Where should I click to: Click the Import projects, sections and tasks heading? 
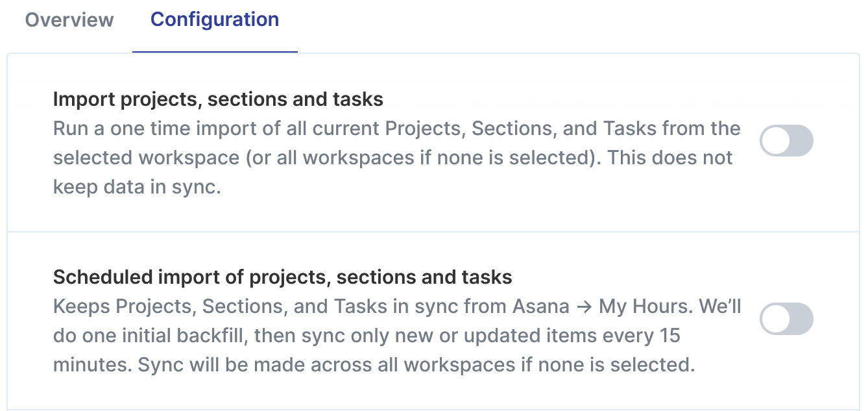(218, 99)
